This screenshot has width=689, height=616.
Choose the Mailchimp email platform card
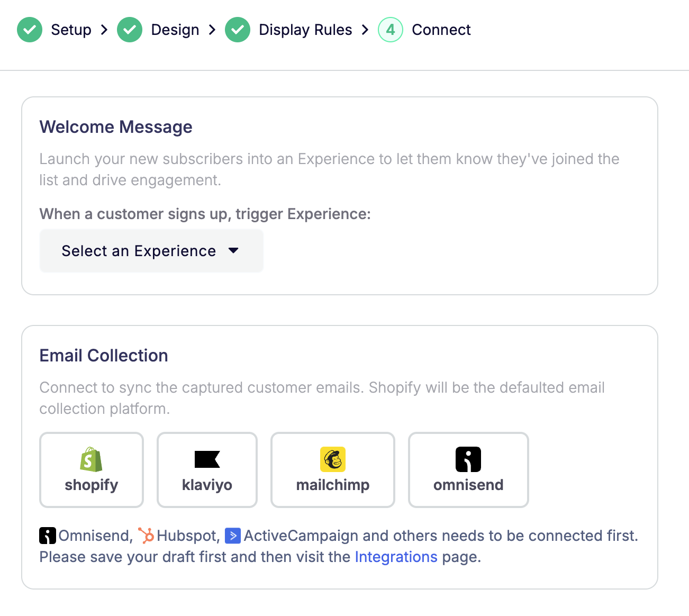coord(333,470)
